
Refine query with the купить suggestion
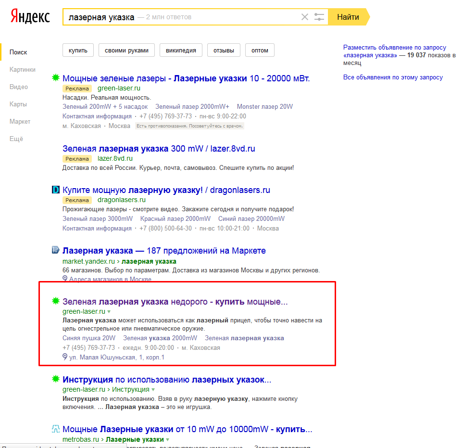pos(78,50)
